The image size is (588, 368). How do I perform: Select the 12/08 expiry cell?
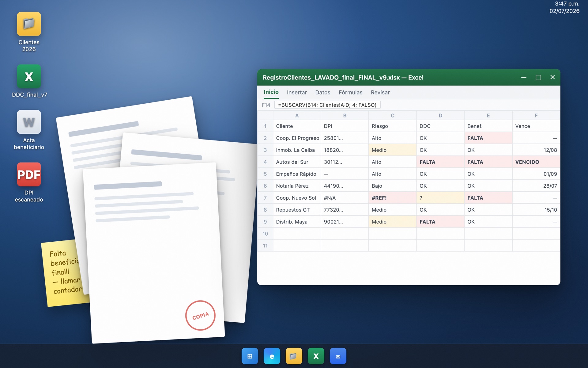pyautogui.click(x=536, y=150)
